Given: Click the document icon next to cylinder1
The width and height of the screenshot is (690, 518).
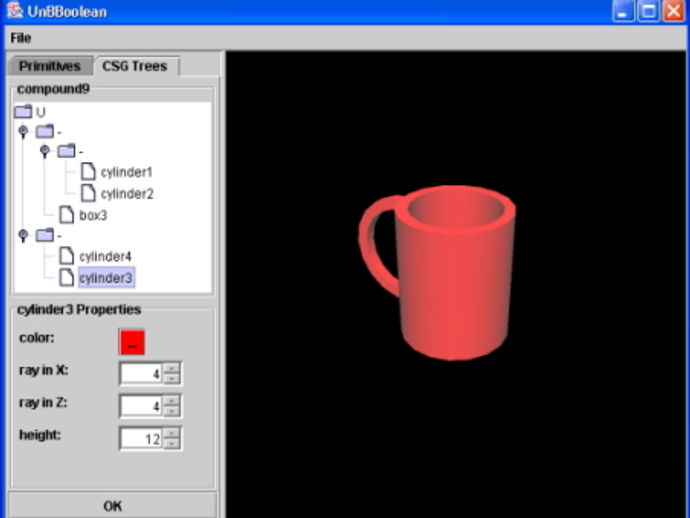Looking at the screenshot, I should (88, 171).
